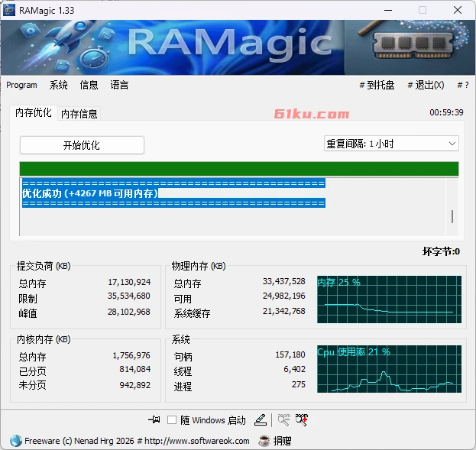
Task: Click the 物理内存 (KB) group heading
Action: pos(199,266)
